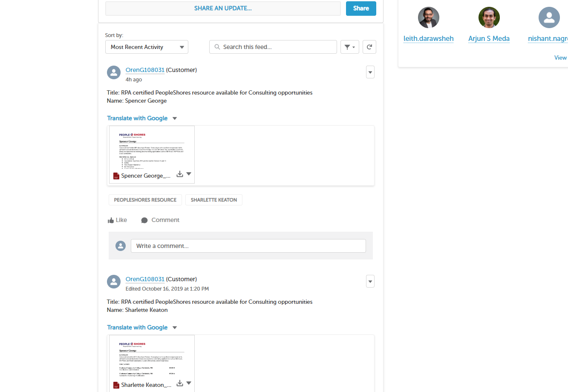
Task: Click the thumbs-up Like icon
Action: [x=111, y=220]
